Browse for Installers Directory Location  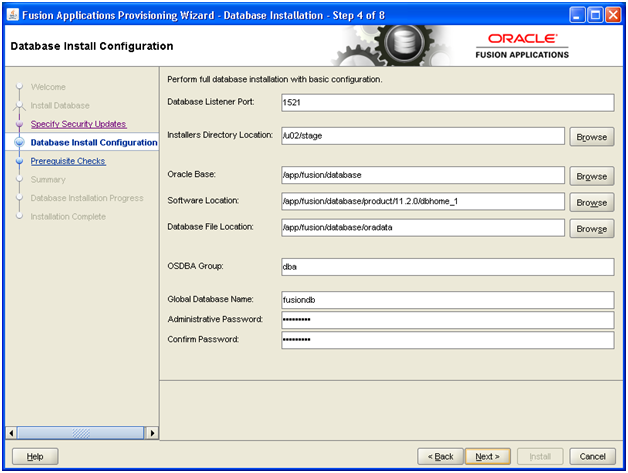coord(592,137)
